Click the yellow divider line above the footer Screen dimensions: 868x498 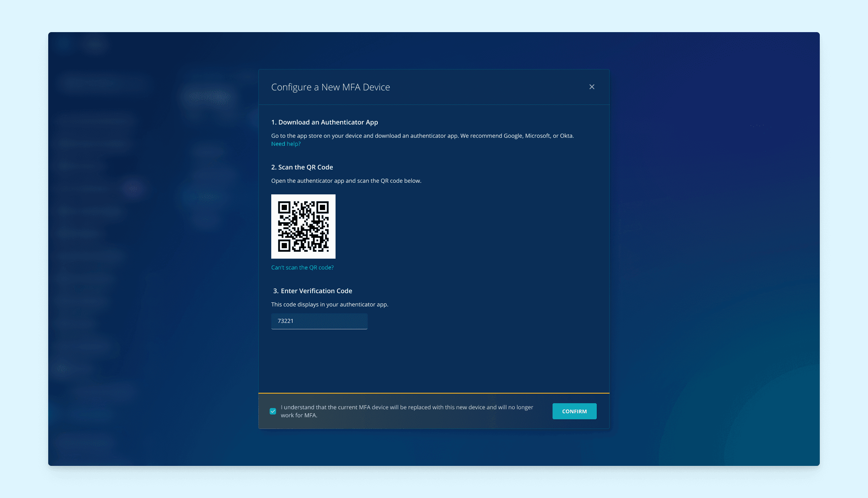click(434, 393)
